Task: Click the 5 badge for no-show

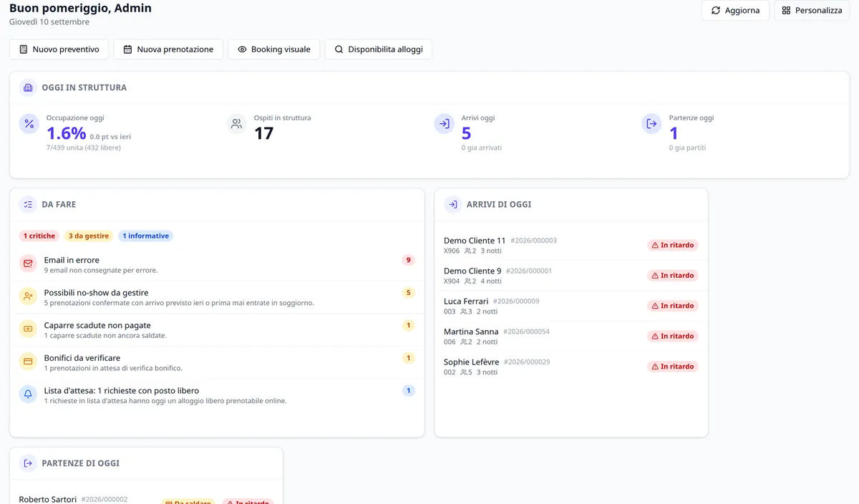Action: 409,293
